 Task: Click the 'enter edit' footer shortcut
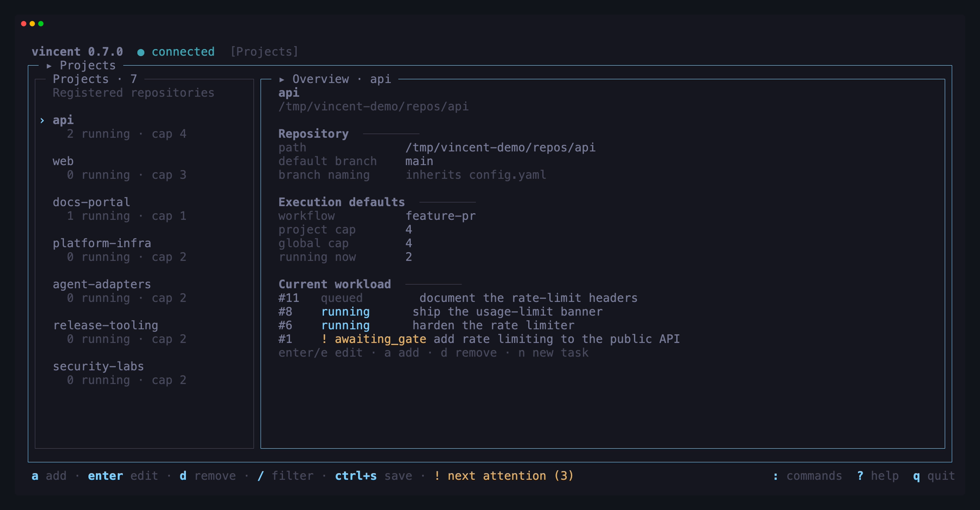[123, 476]
